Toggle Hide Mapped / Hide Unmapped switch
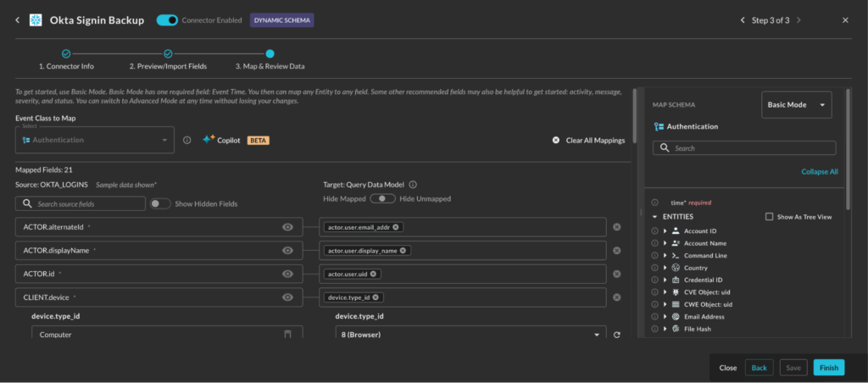The image size is (868, 383). coord(383,198)
